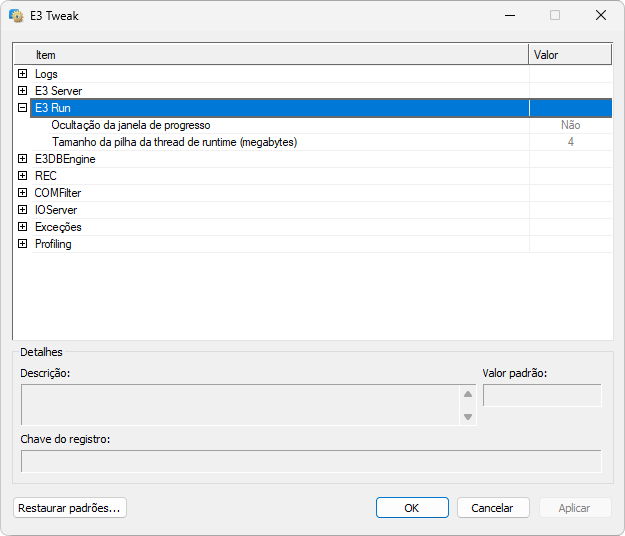Click the Item column header
Screen dimensions: 625x536
(270, 55)
